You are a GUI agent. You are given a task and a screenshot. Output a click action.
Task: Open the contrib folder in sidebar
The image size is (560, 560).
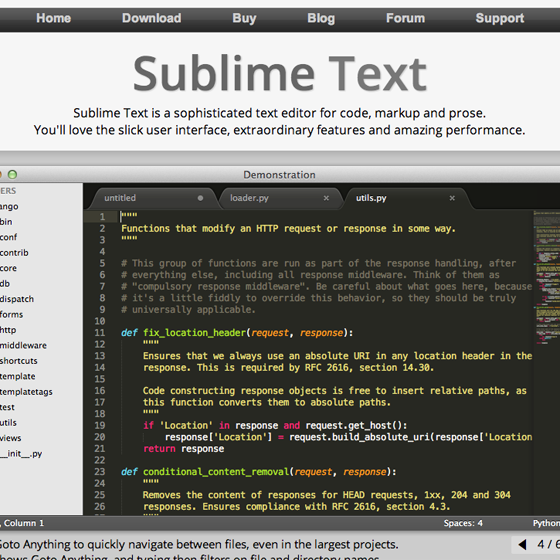[14, 252]
